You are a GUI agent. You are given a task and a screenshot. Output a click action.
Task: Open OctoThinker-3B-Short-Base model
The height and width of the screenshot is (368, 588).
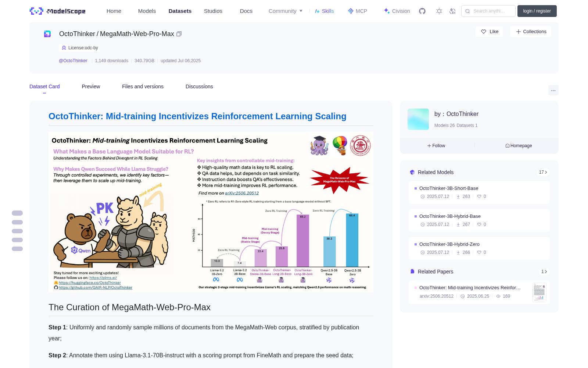point(449,188)
